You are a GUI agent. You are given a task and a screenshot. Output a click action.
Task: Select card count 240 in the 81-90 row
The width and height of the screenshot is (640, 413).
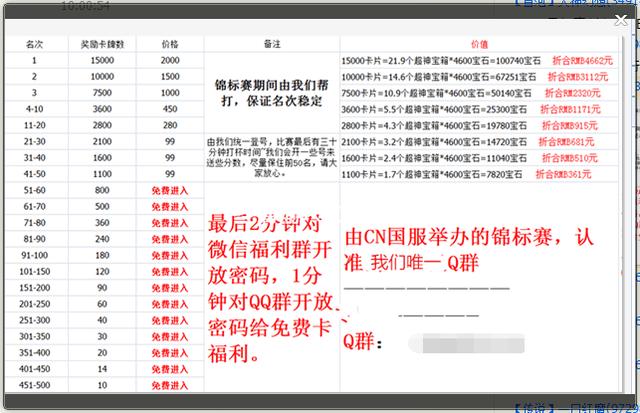[102, 239]
